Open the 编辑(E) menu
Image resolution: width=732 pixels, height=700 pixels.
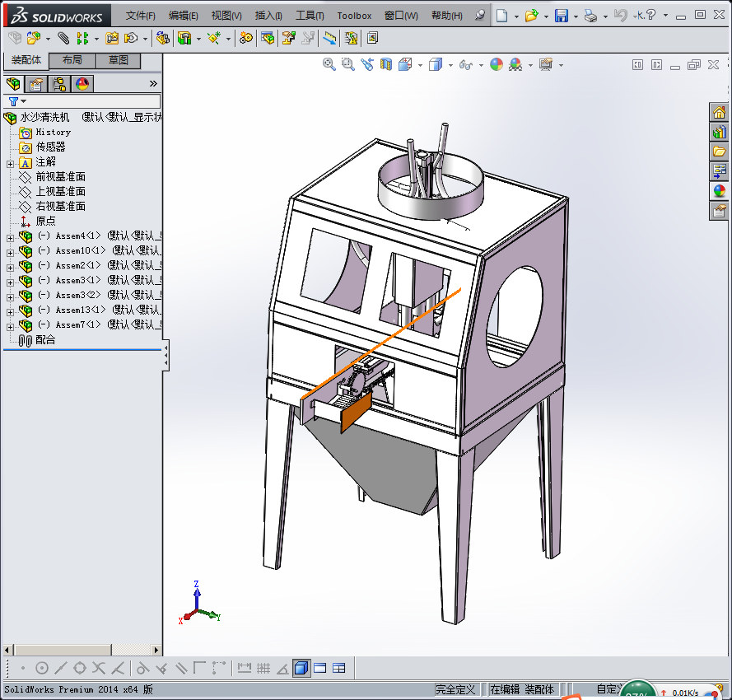pyautogui.click(x=183, y=16)
